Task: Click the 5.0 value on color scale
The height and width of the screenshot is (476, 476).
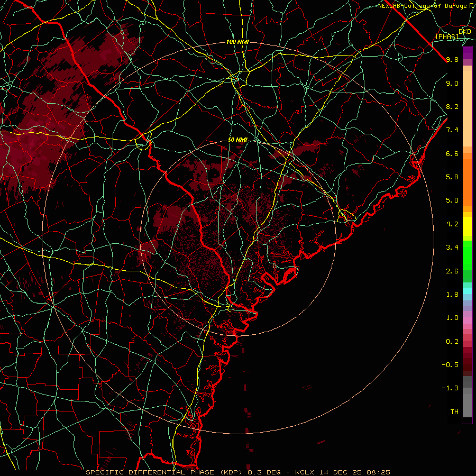Action: coord(452,200)
